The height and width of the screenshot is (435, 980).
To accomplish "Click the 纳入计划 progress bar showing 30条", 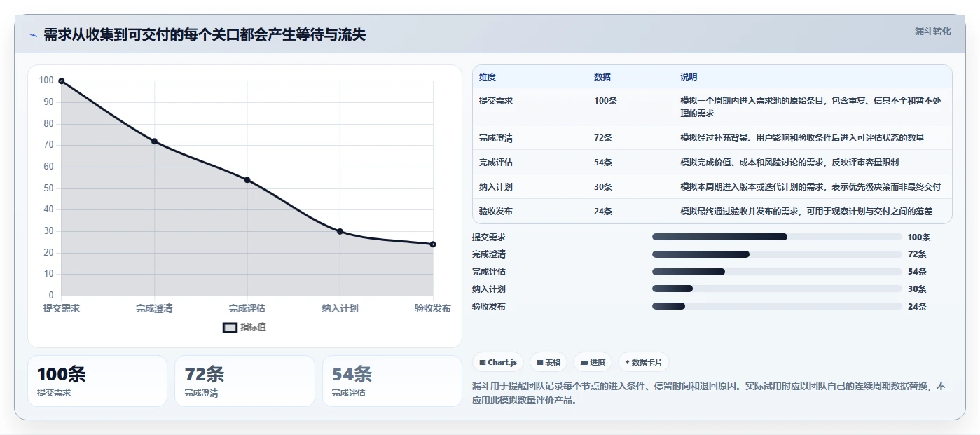I will point(777,289).
